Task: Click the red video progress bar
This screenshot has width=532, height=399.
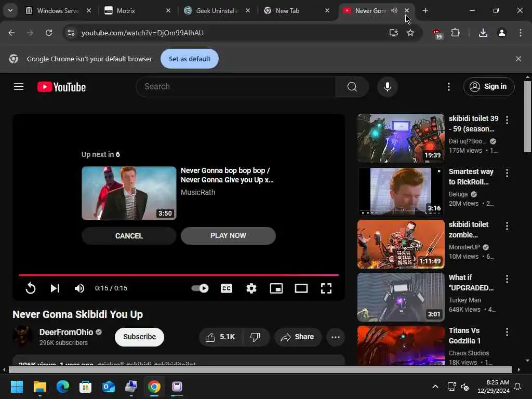Action: (179, 275)
